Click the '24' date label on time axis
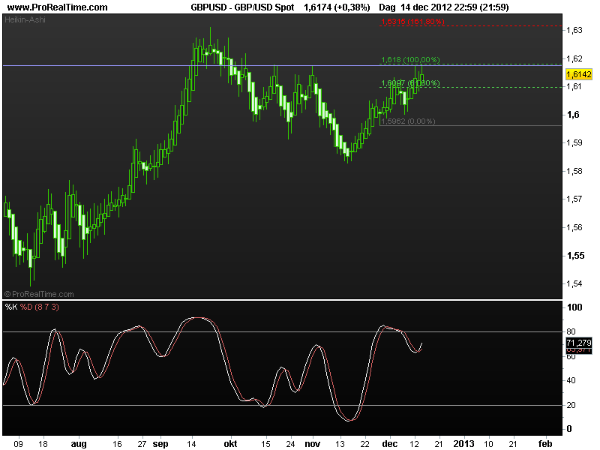This screenshot has height=450, width=600. tap(290, 444)
